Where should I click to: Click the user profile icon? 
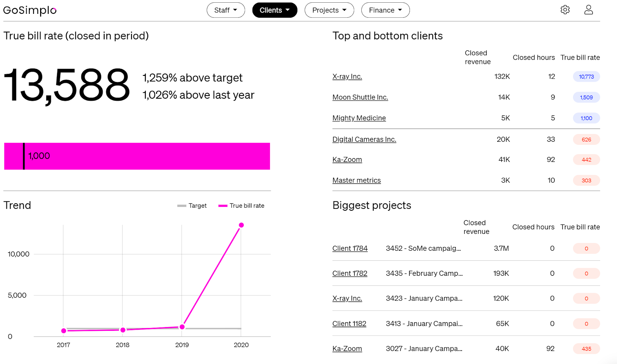[588, 10]
